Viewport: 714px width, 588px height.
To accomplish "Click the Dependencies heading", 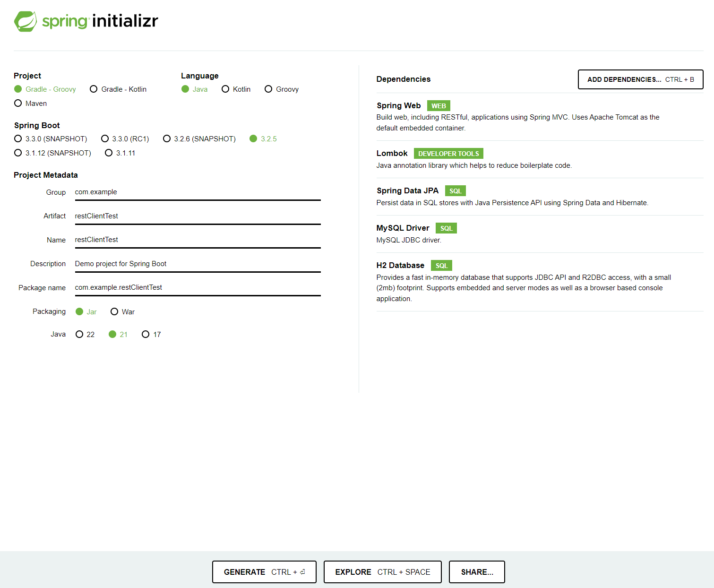I will coord(403,79).
